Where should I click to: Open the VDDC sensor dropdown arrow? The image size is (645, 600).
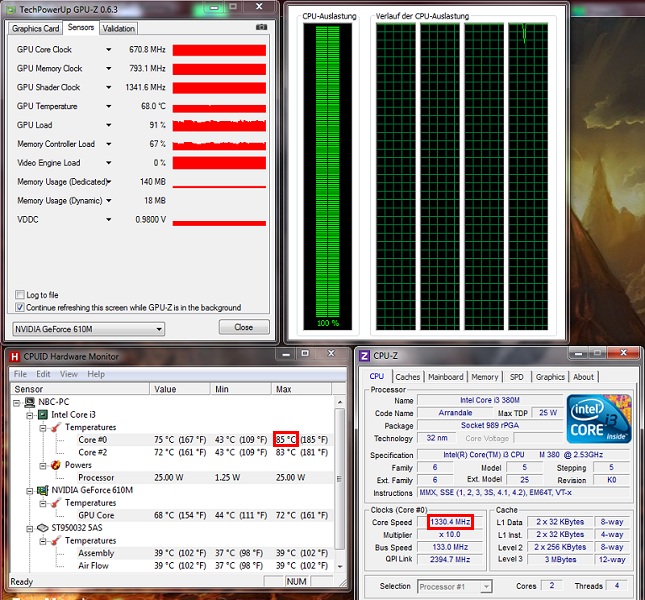click(109, 220)
